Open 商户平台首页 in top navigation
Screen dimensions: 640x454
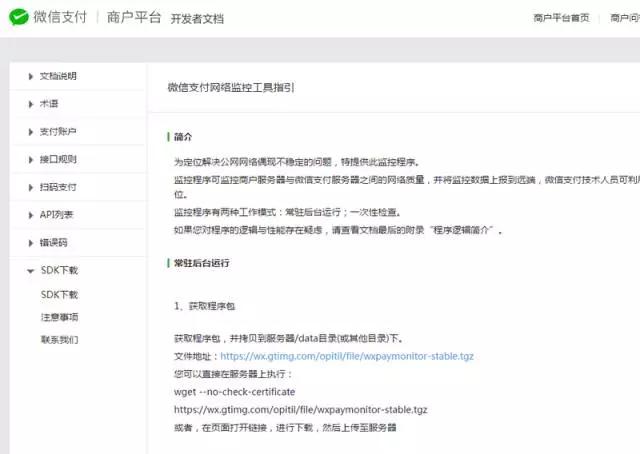coord(562,18)
